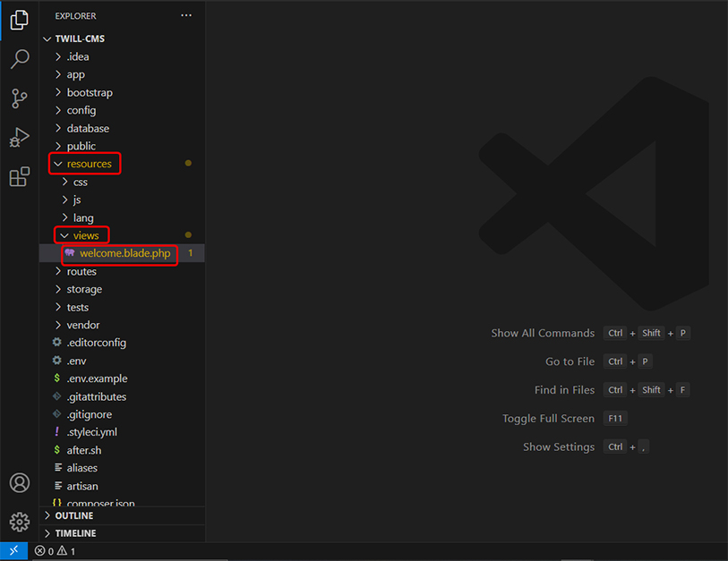Open the Run and Debug view icon

[19, 138]
